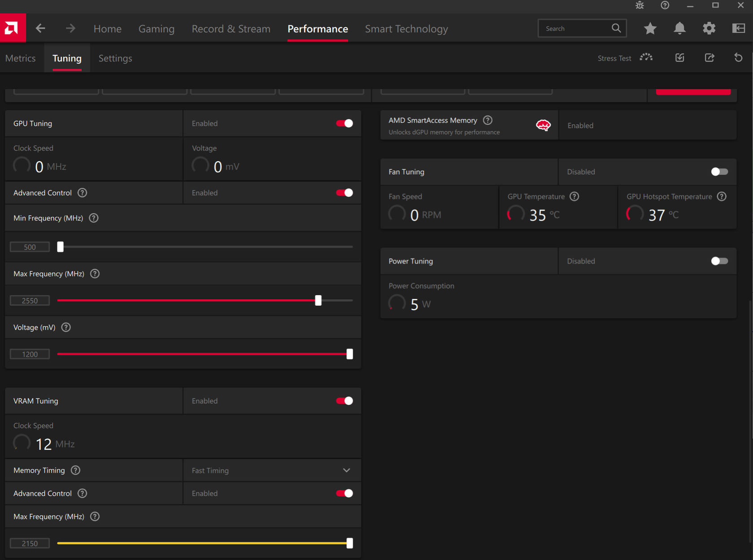Reset tuning with the undo arrow icon

[x=738, y=58]
